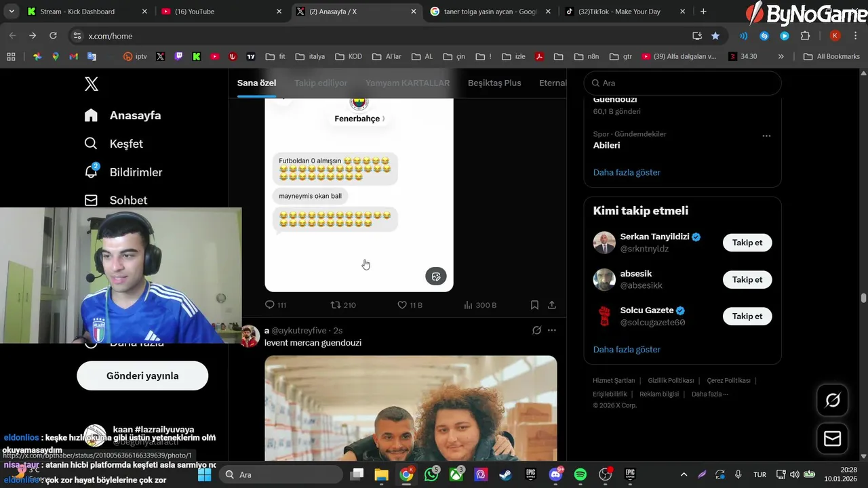The width and height of the screenshot is (868, 488).
Task: Expand the tab search dropdown arrow
Action: click(10, 12)
